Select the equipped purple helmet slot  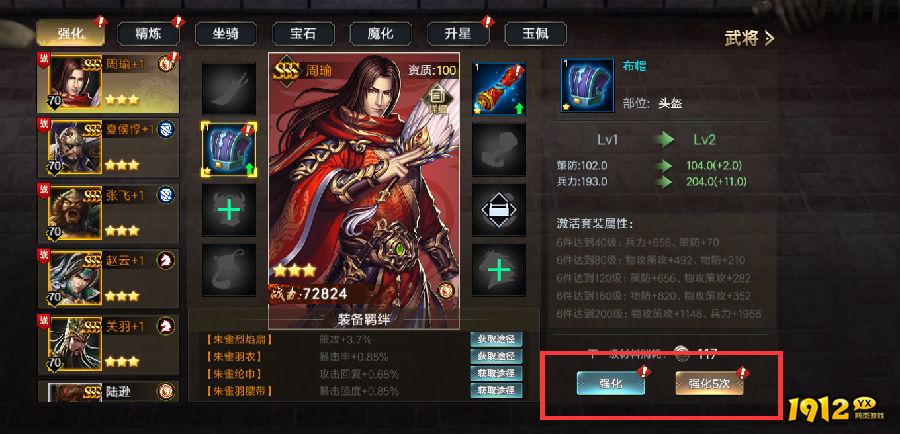(228, 149)
